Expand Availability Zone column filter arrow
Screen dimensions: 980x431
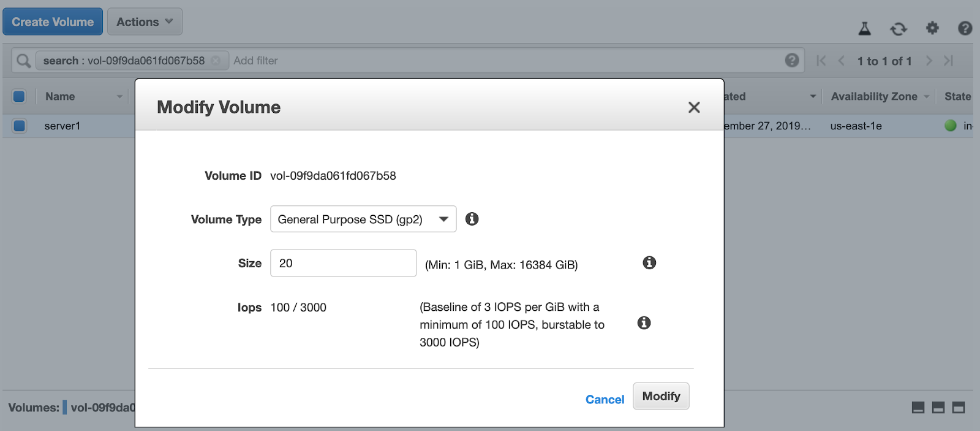click(926, 96)
